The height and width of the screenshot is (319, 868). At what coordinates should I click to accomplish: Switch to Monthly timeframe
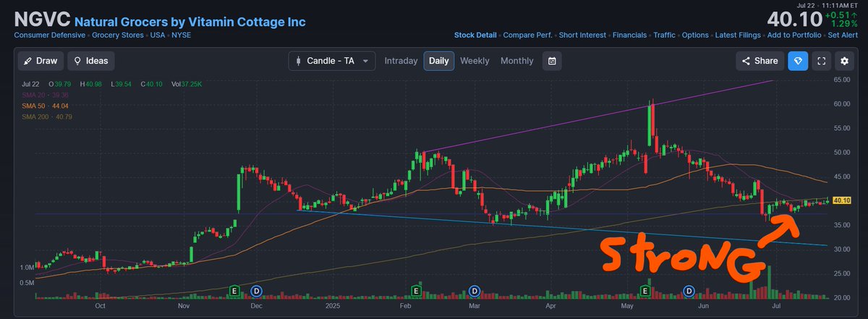pos(516,61)
